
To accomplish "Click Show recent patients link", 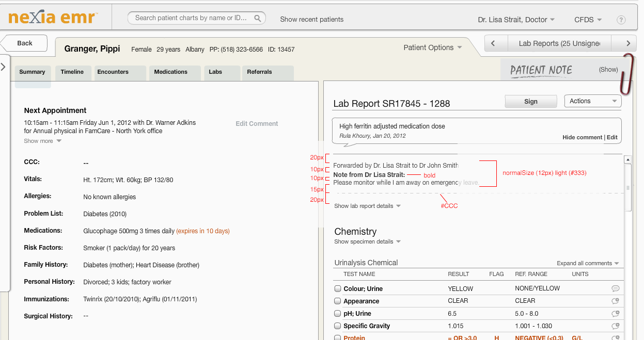I will pyautogui.click(x=311, y=19).
